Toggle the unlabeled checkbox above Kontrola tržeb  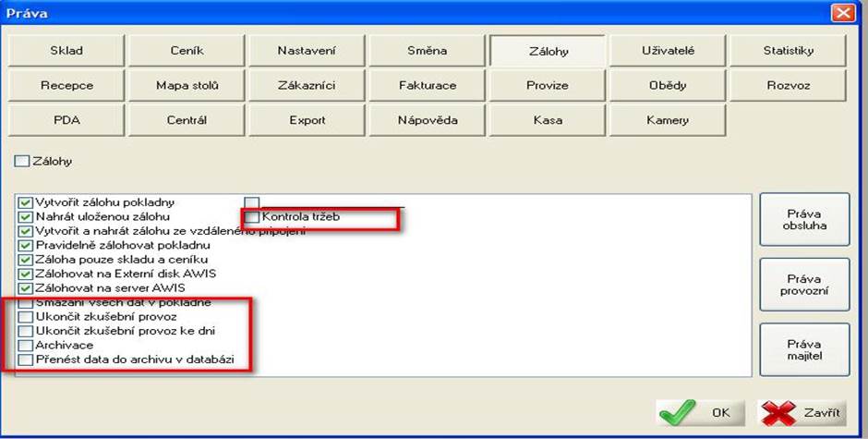point(252,202)
